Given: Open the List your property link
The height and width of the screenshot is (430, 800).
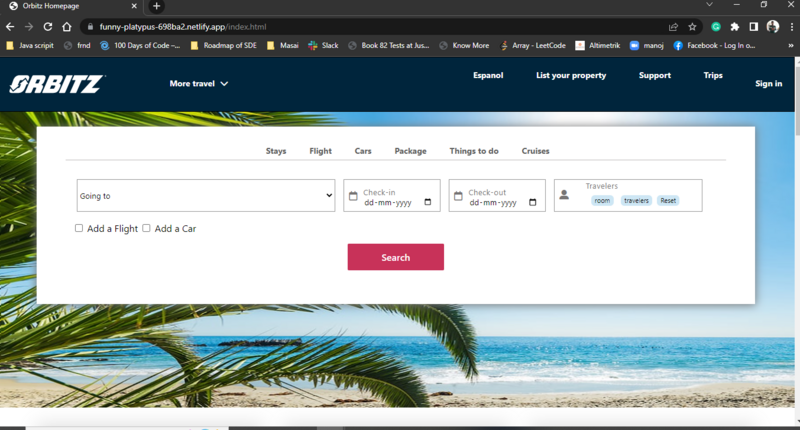Looking at the screenshot, I should point(571,75).
